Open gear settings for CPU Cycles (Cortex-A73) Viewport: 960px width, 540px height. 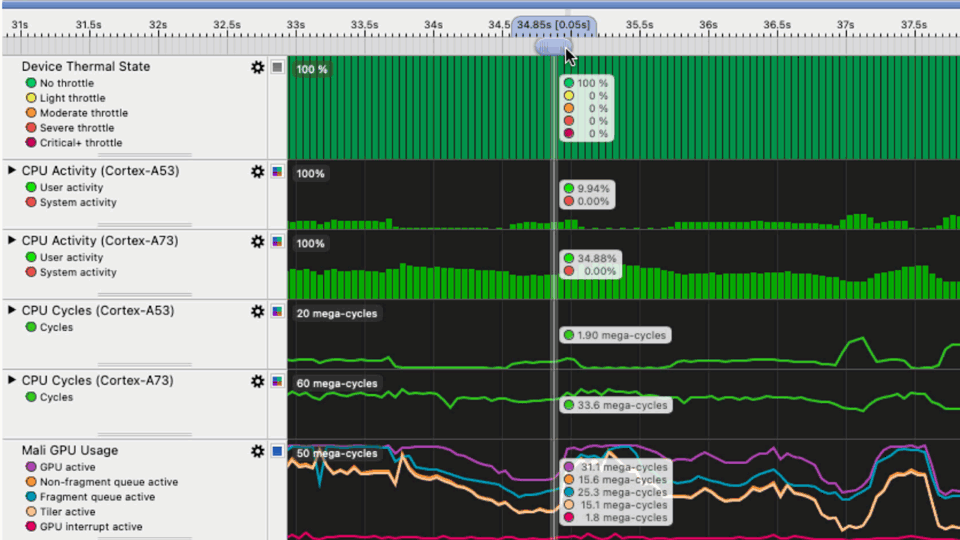tap(257, 381)
